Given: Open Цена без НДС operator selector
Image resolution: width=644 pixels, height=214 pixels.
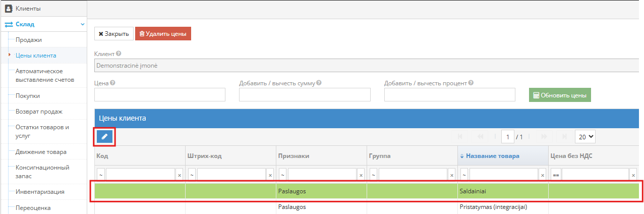Looking at the screenshot, I should (x=555, y=175).
